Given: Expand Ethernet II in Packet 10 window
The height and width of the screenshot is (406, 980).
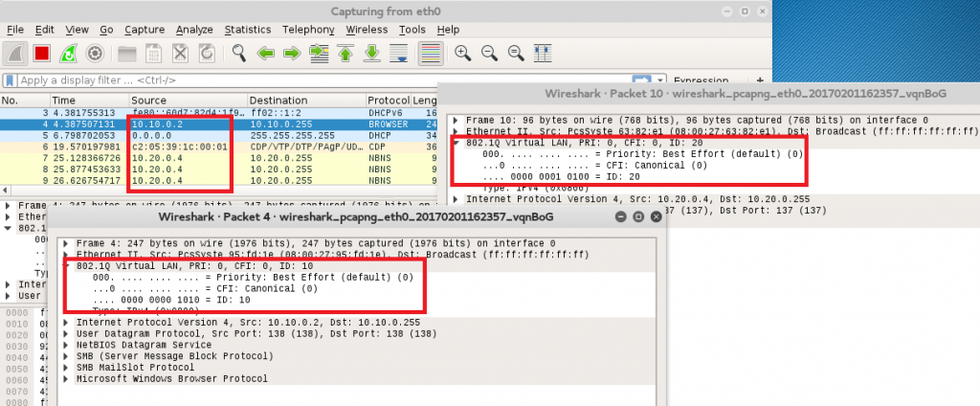Looking at the screenshot, I should pos(457,131).
